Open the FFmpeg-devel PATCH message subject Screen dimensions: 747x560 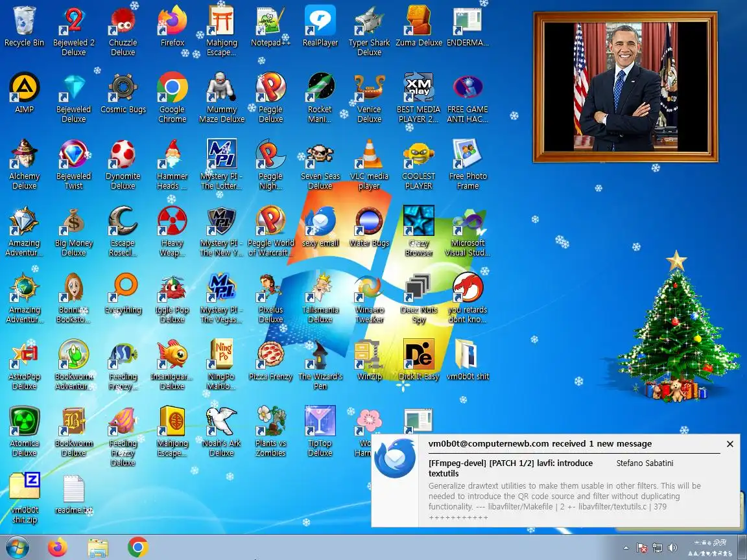point(511,468)
